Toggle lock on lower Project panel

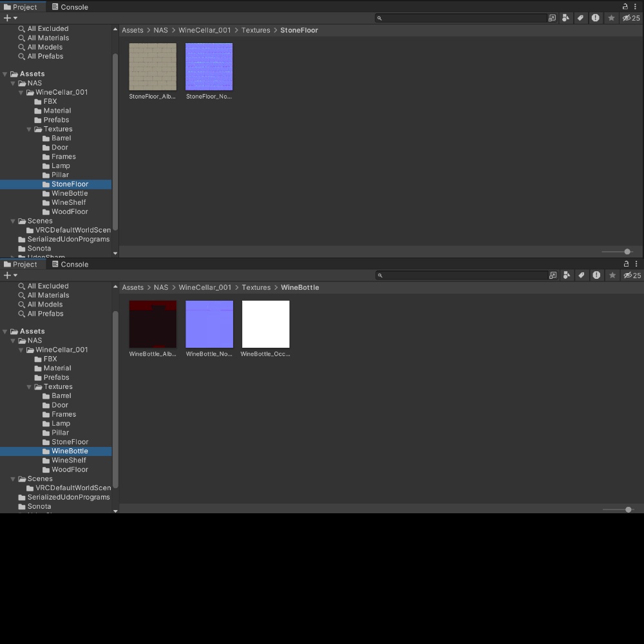tap(626, 263)
